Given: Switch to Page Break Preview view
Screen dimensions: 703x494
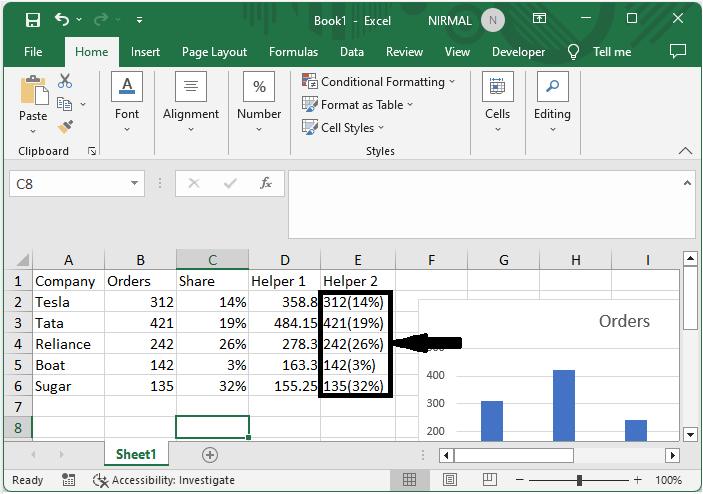Looking at the screenshot, I should click(488, 480).
